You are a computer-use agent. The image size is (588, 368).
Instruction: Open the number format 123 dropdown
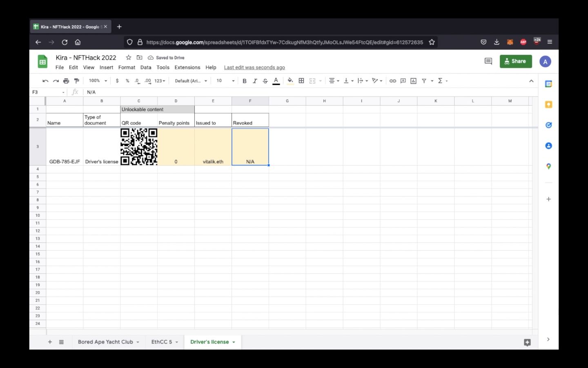point(160,81)
